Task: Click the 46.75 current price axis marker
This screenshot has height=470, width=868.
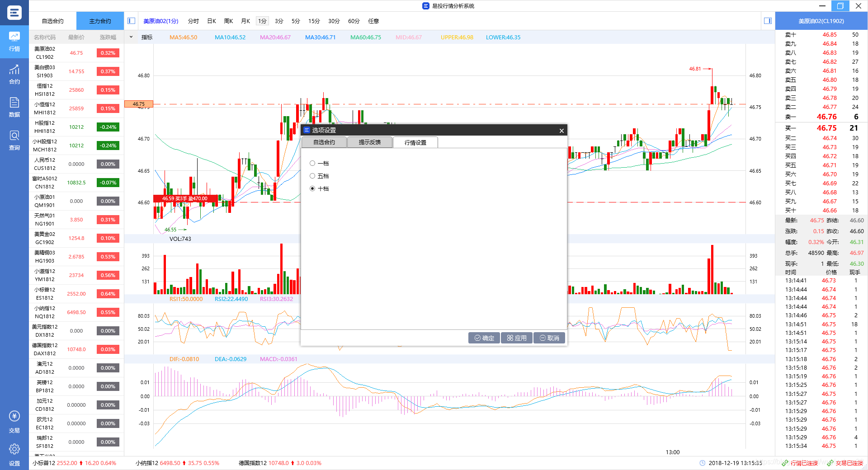Action: tap(139, 104)
